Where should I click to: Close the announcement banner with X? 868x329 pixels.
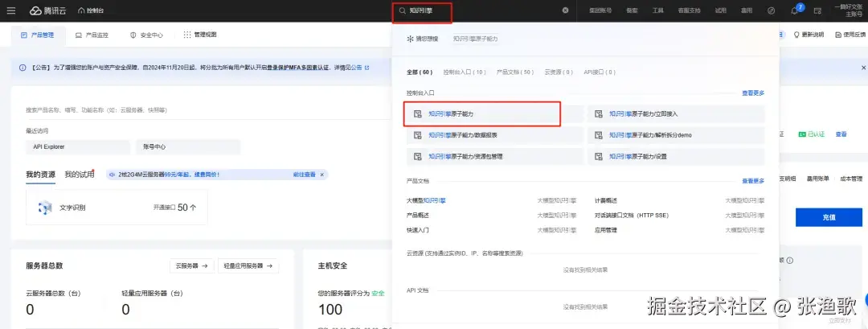click(x=863, y=68)
